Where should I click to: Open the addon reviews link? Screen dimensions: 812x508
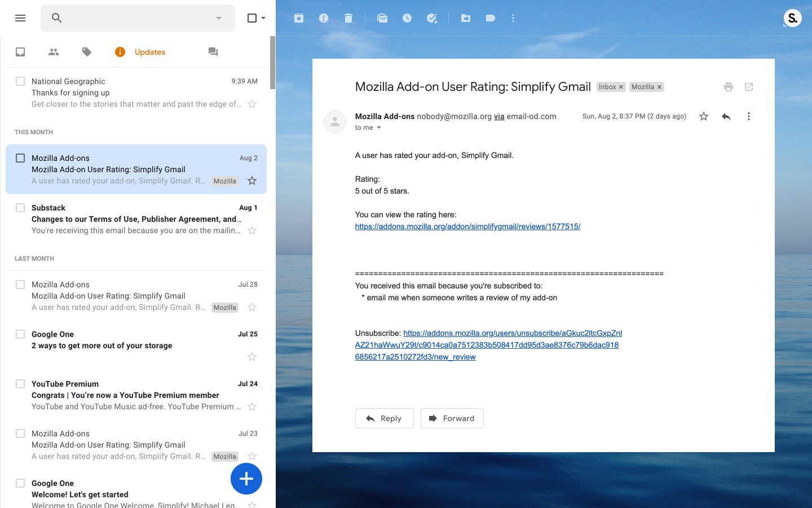pyautogui.click(x=467, y=226)
